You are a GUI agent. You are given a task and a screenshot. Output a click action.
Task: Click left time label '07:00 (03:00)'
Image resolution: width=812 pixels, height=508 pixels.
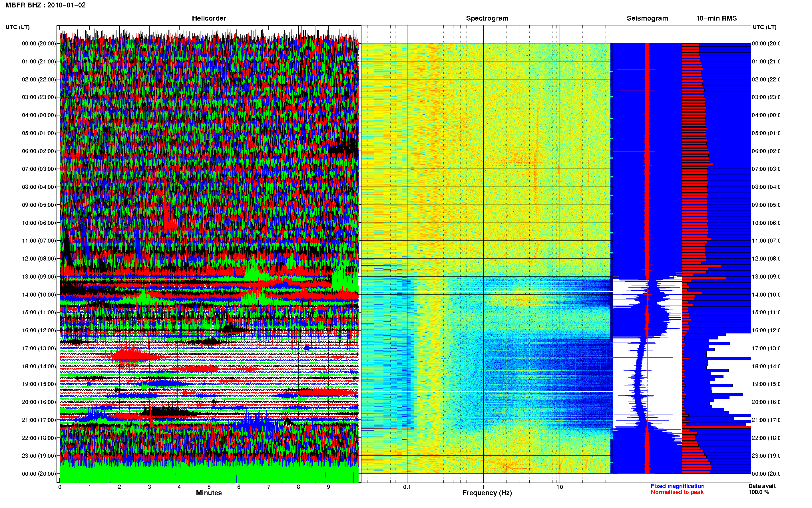click(x=39, y=169)
